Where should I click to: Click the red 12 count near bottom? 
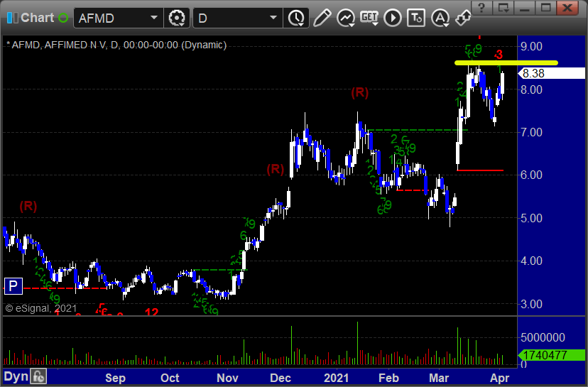(151, 311)
